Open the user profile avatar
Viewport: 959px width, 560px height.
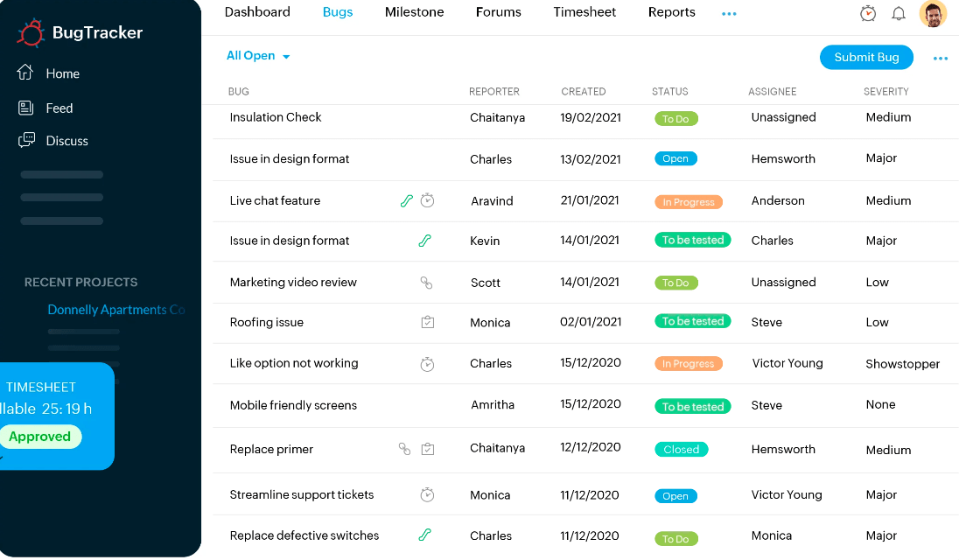pyautogui.click(x=933, y=14)
